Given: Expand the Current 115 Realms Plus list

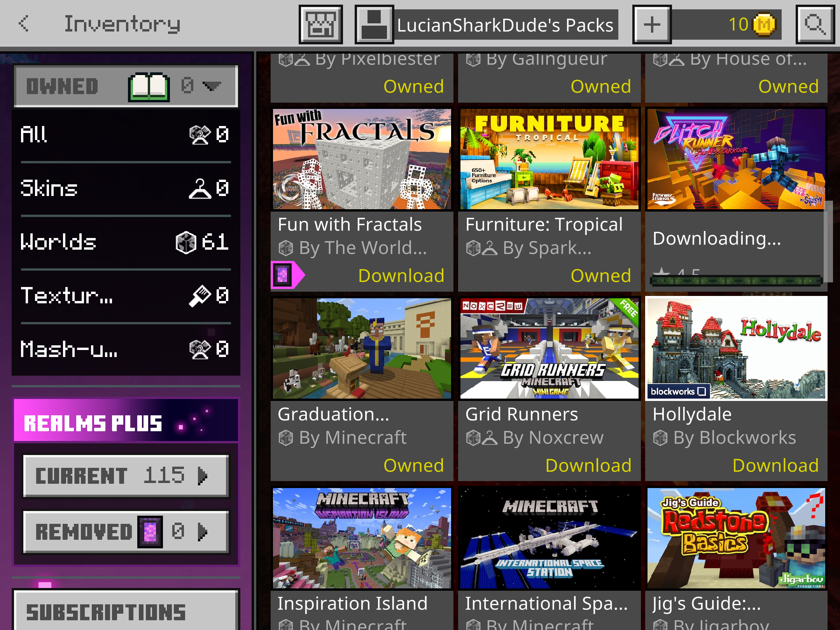Looking at the screenshot, I should pyautogui.click(x=126, y=476).
